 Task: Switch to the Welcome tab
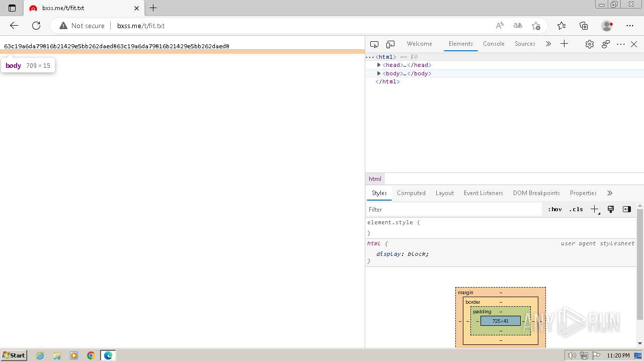(419, 44)
